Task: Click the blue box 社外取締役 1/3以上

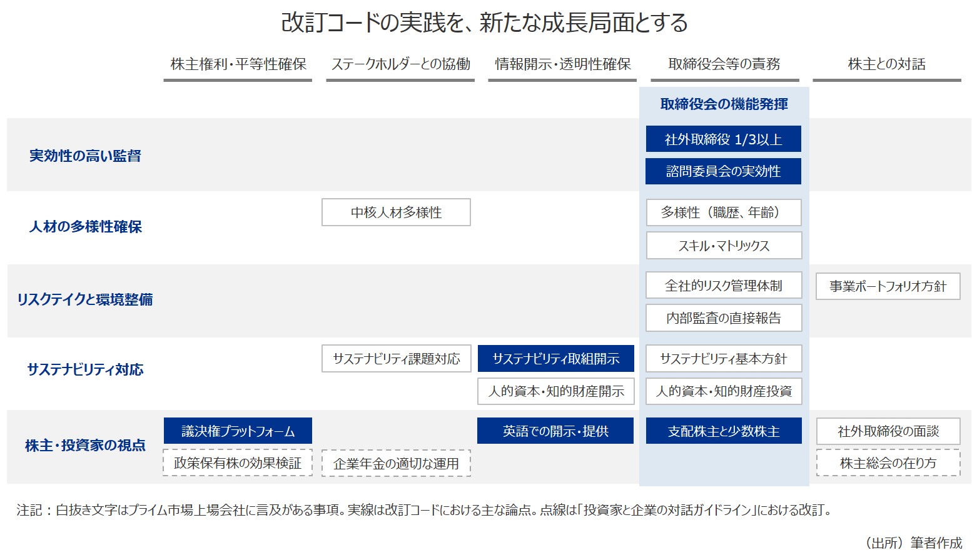Action: pyautogui.click(x=724, y=139)
